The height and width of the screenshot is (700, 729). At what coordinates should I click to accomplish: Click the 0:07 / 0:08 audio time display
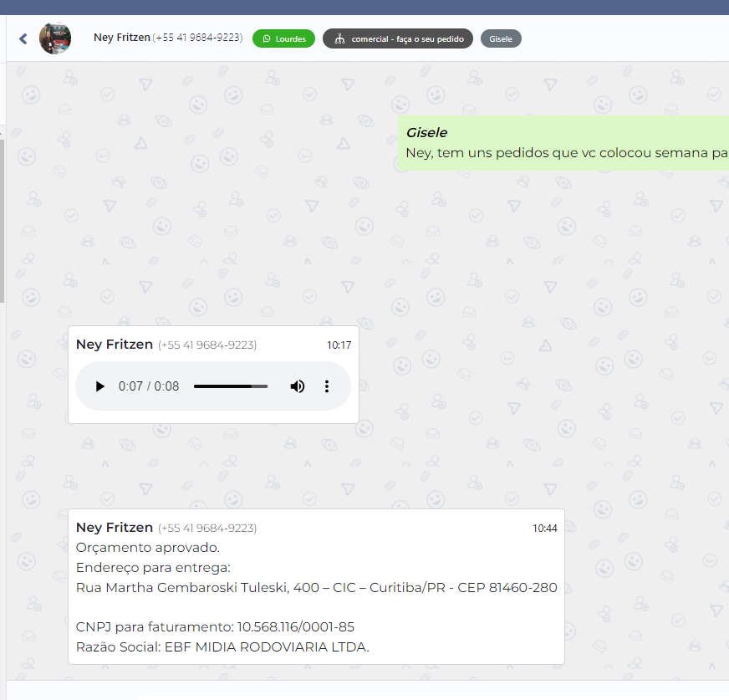tap(149, 386)
